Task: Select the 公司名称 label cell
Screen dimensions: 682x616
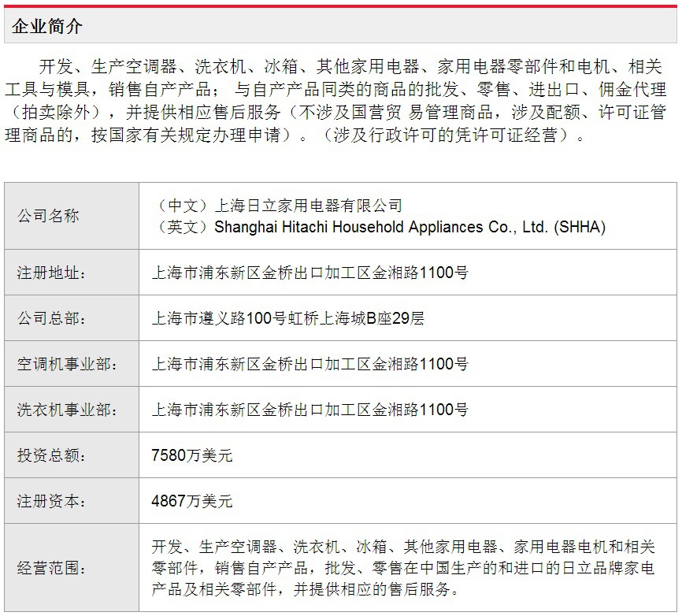Action: (x=72, y=216)
